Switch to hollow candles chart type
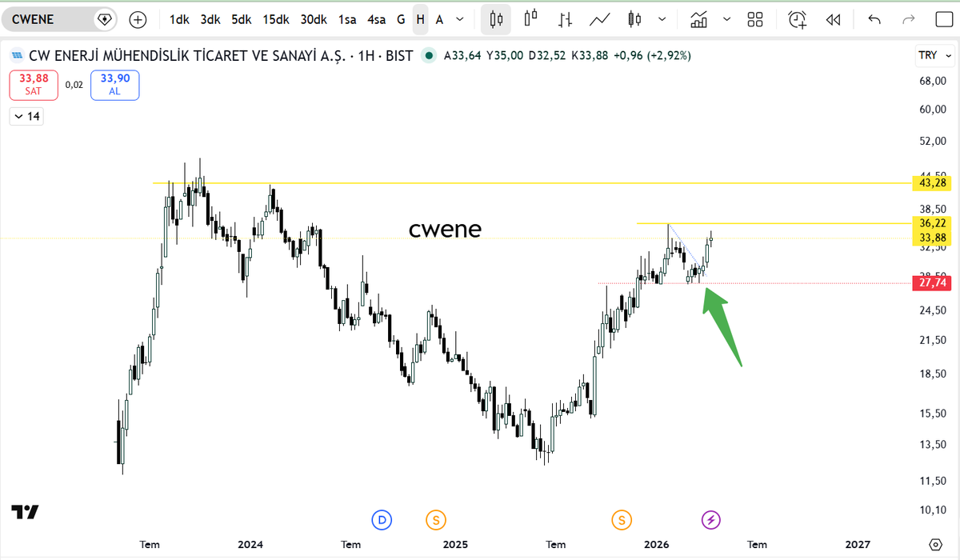Image resolution: width=960 pixels, height=560 pixels. (x=530, y=19)
